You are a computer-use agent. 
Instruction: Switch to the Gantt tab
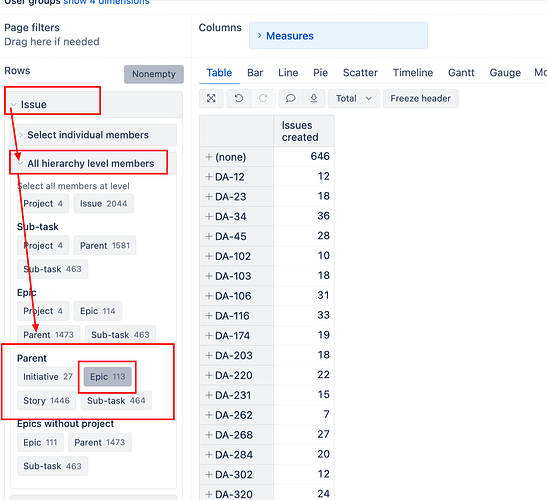click(x=461, y=73)
